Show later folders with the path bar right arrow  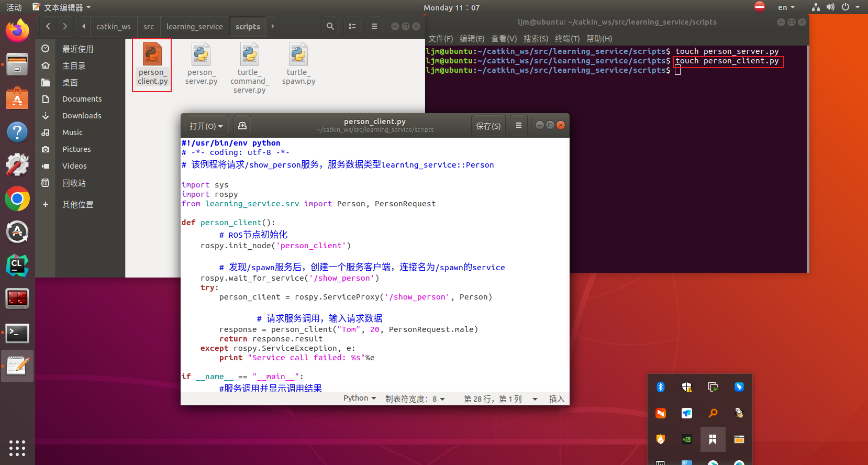click(273, 26)
